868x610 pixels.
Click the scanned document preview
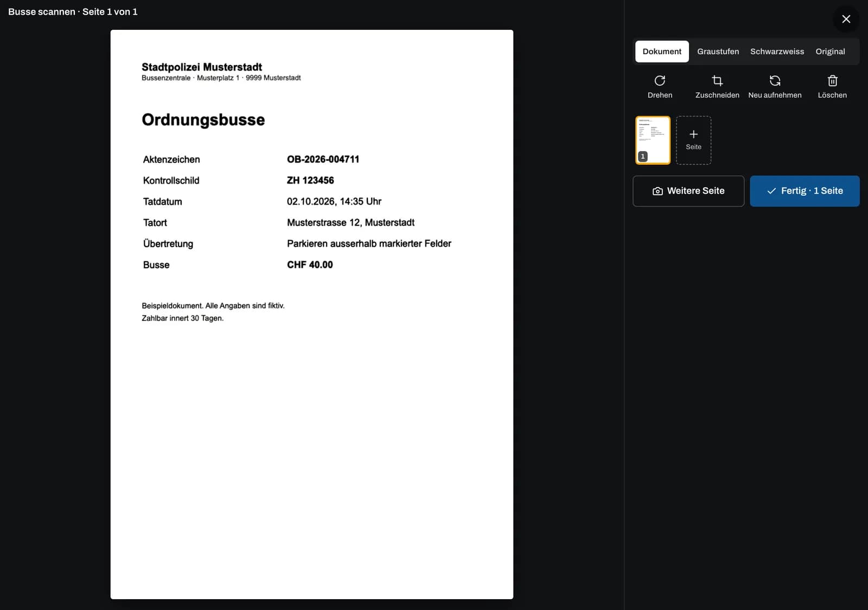point(312,314)
